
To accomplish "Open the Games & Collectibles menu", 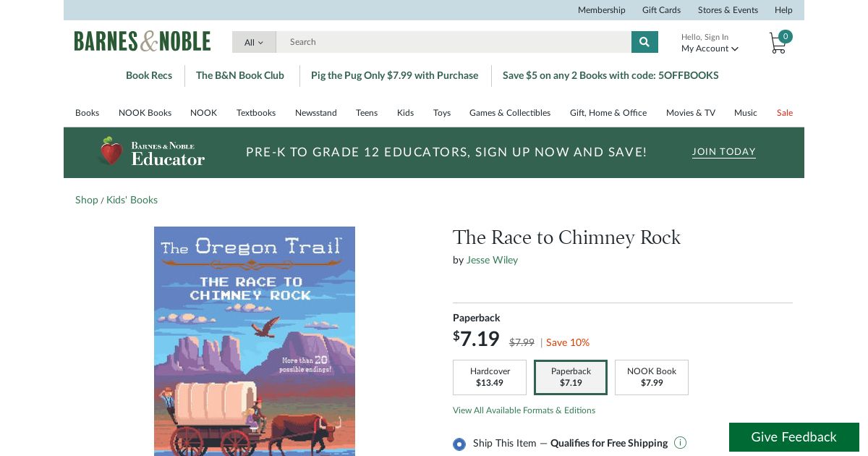I will coord(509,113).
